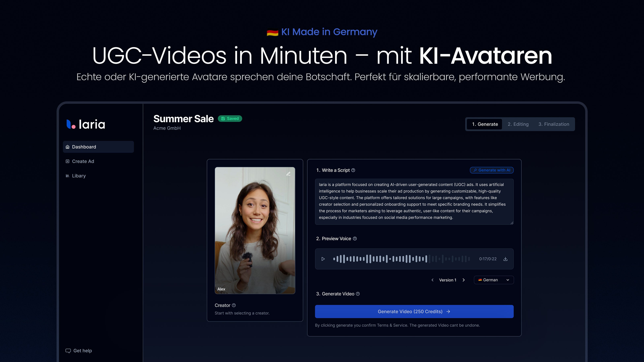Download the voice preview audio
This screenshot has height=362, width=644.
tap(505, 259)
